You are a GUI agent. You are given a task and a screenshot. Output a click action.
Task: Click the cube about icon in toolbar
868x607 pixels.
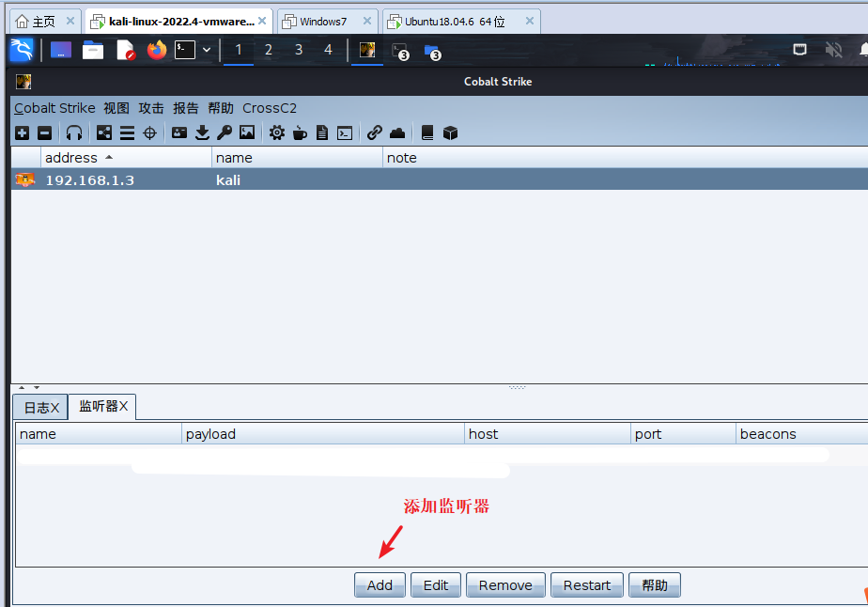pos(451,132)
